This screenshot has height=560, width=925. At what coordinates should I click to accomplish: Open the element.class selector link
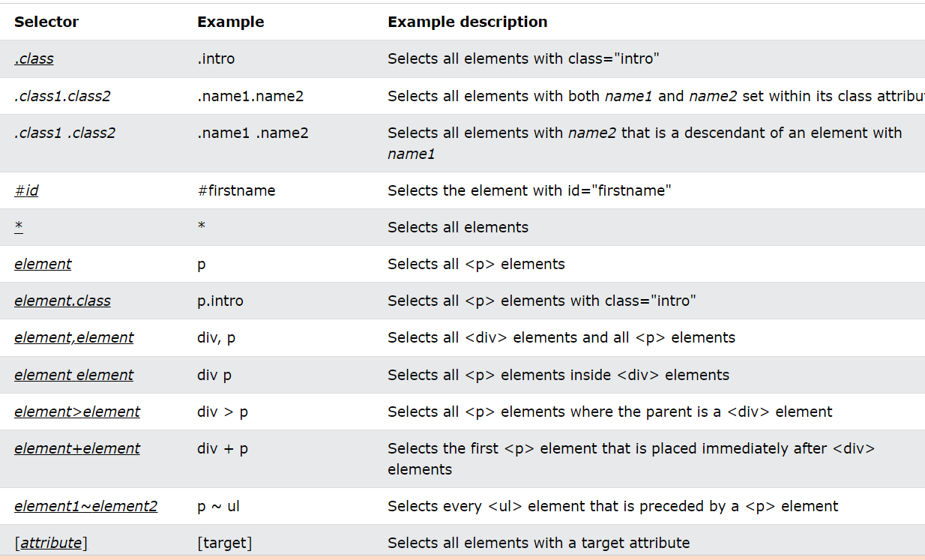click(62, 301)
